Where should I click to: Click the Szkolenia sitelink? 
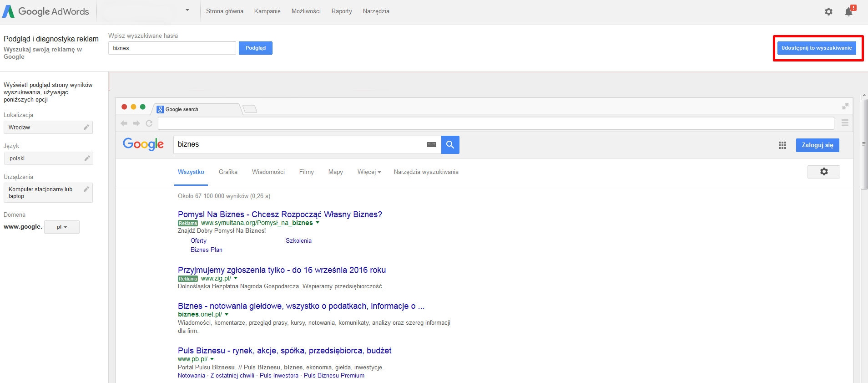[x=298, y=241]
